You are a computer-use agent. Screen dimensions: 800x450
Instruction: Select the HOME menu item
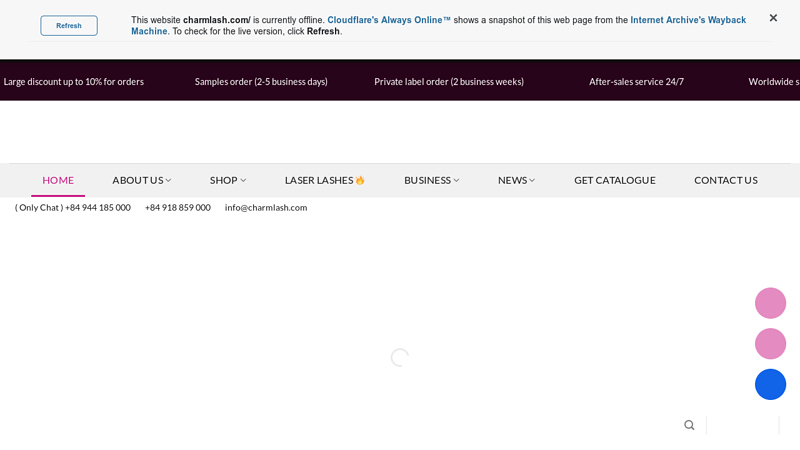[x=58, y=180]
